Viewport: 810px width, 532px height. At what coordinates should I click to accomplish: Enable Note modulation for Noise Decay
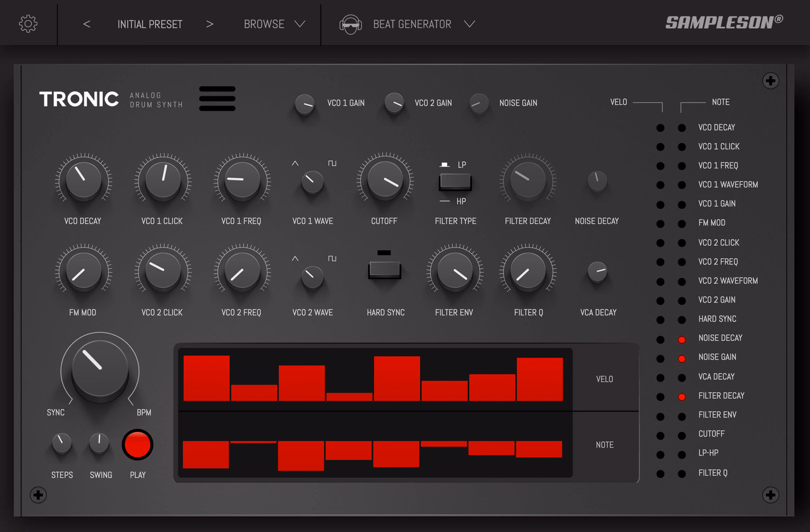pos(682,339)
